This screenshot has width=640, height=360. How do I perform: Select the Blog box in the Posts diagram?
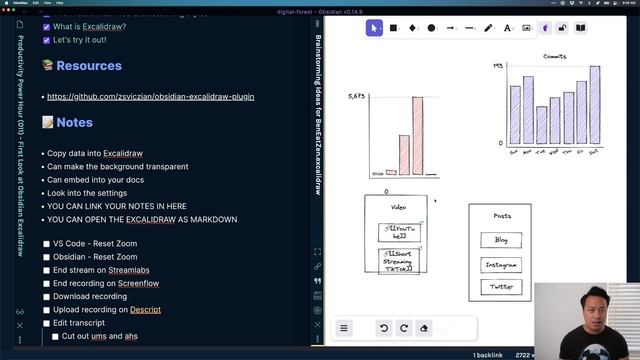pyautogui.click(x=501, y=240)
